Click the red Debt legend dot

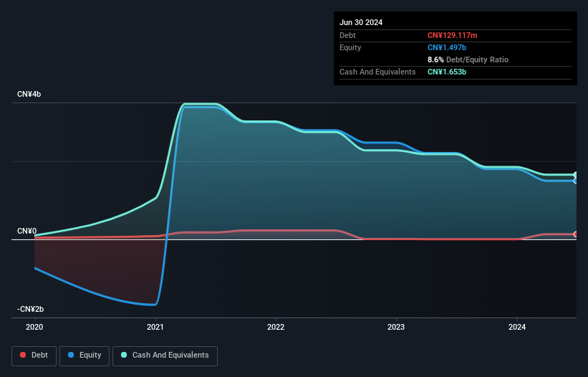coord(23,355)
